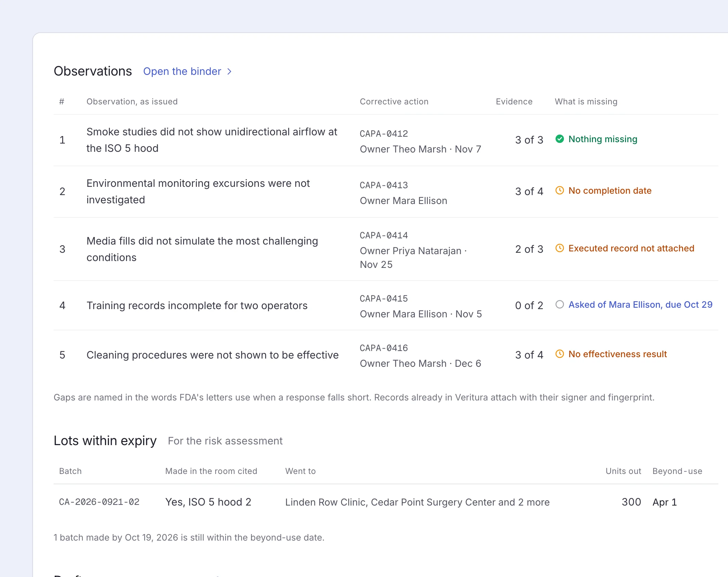Click Owner Theo Marsh · Dec 6
This screenshot has height=577, width=728.
421,364
